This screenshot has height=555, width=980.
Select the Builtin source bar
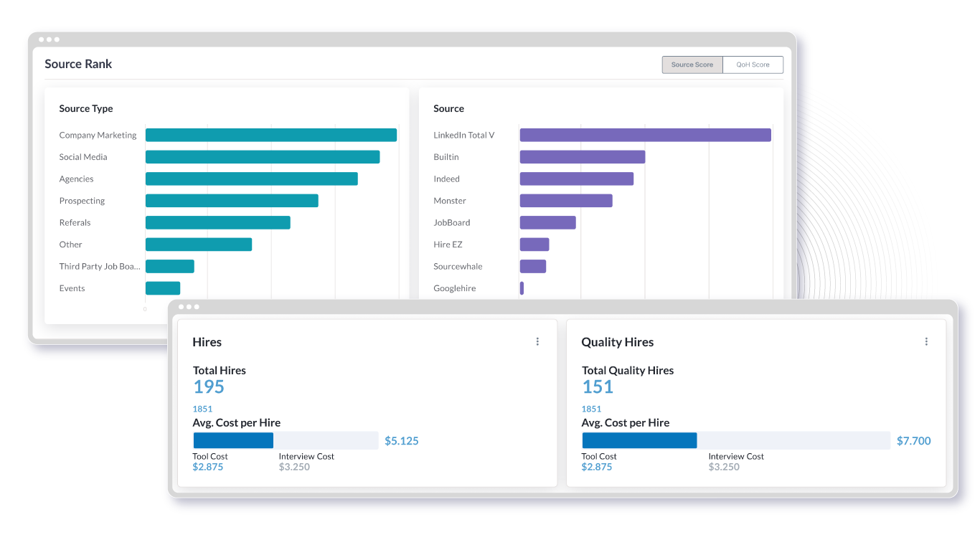click(582, 157)
